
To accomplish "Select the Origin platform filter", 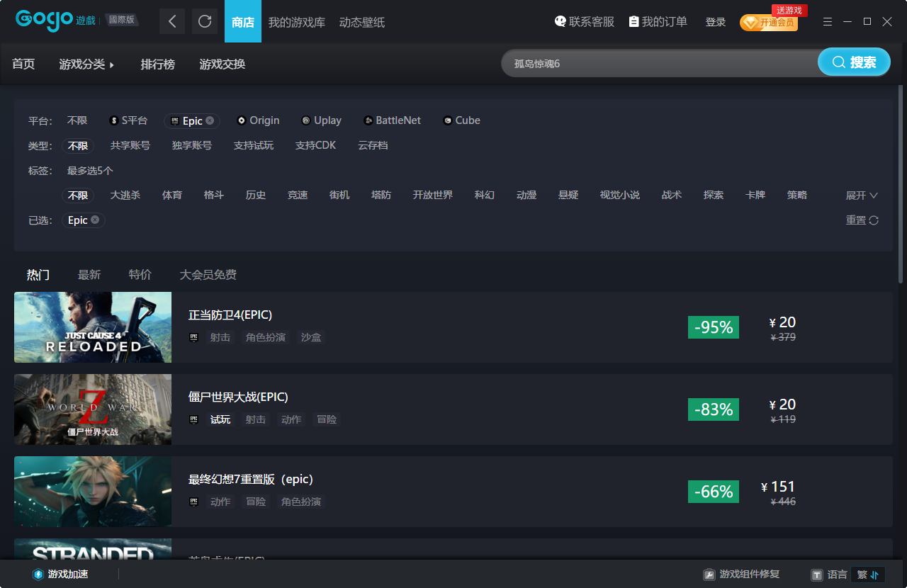I will (x=258, y=120).
